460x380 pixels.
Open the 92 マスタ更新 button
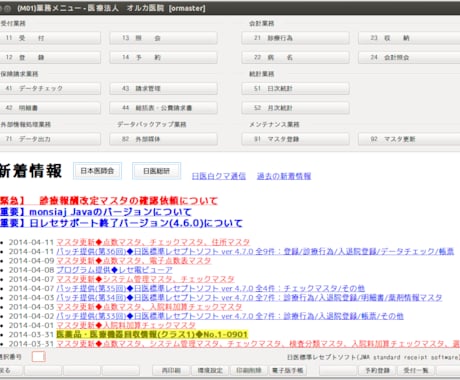409,139
